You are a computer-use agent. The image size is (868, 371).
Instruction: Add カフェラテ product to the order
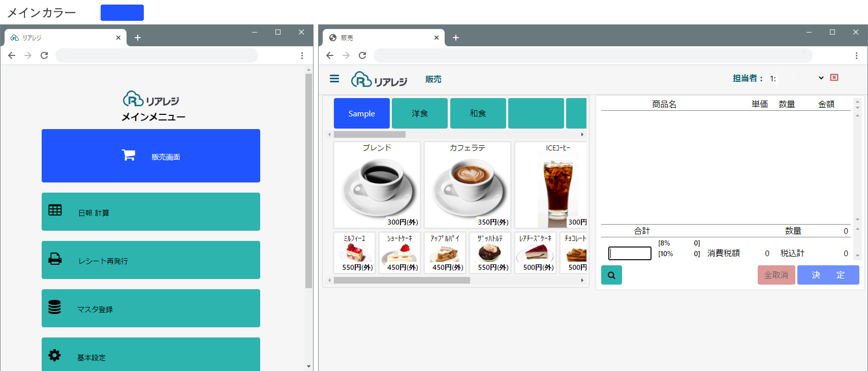click(x=468, y=185)
